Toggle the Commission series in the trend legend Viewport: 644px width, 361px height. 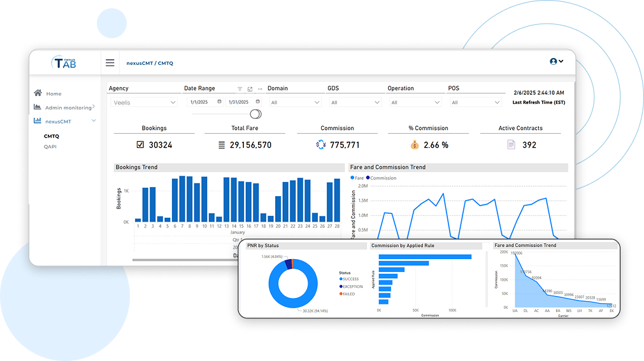(382, 178)
